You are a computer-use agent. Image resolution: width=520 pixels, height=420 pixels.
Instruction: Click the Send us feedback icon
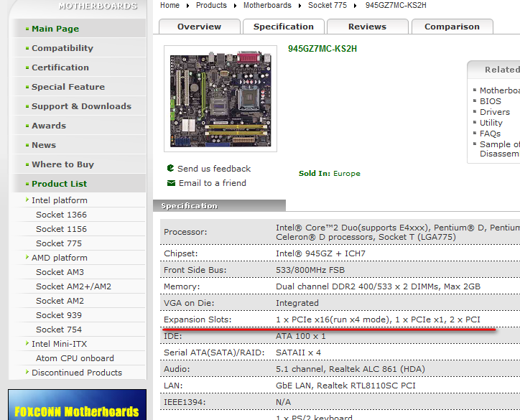tap(170, 168)
